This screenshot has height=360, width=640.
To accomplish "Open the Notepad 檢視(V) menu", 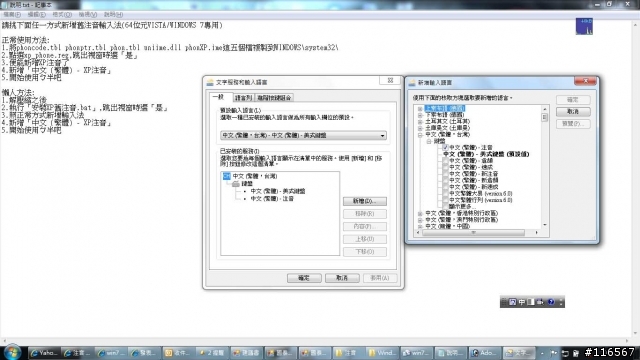I will click(x=88, y=15).
